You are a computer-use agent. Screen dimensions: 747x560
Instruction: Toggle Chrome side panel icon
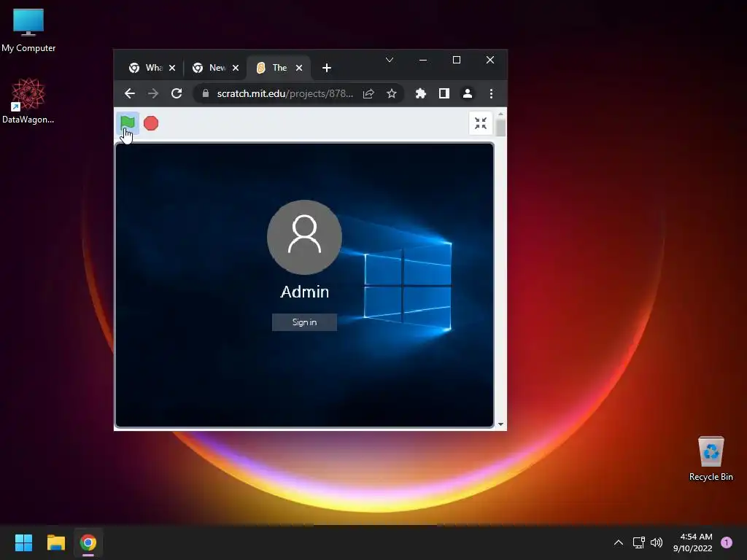click(444, 93)
